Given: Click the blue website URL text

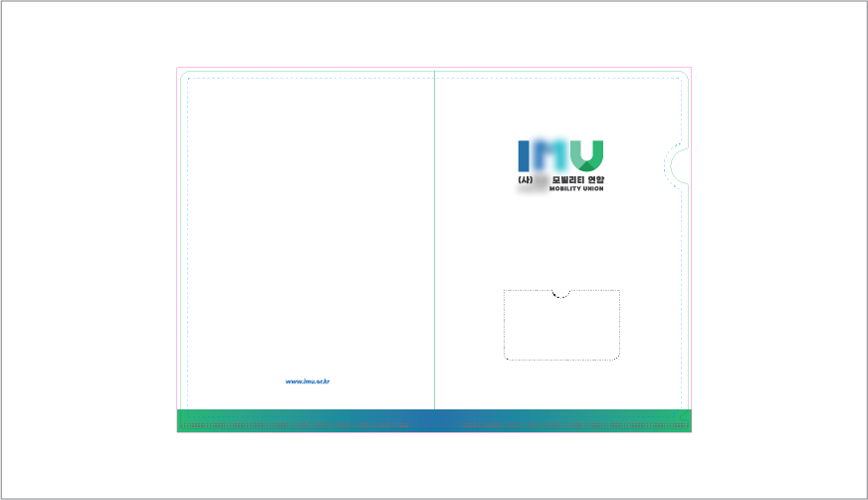Looking at the screenshot, I should [x=307, y=381].
